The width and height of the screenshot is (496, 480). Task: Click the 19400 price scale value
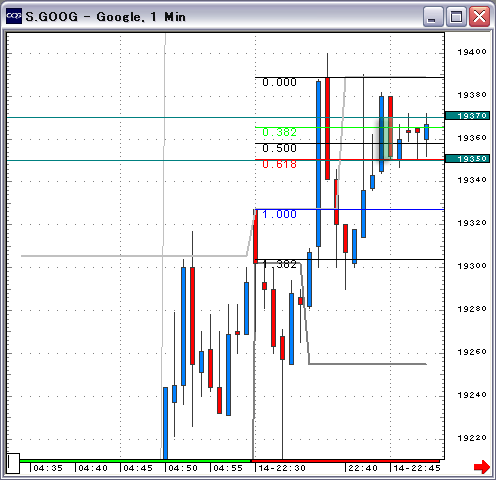[x=472, y=52]
